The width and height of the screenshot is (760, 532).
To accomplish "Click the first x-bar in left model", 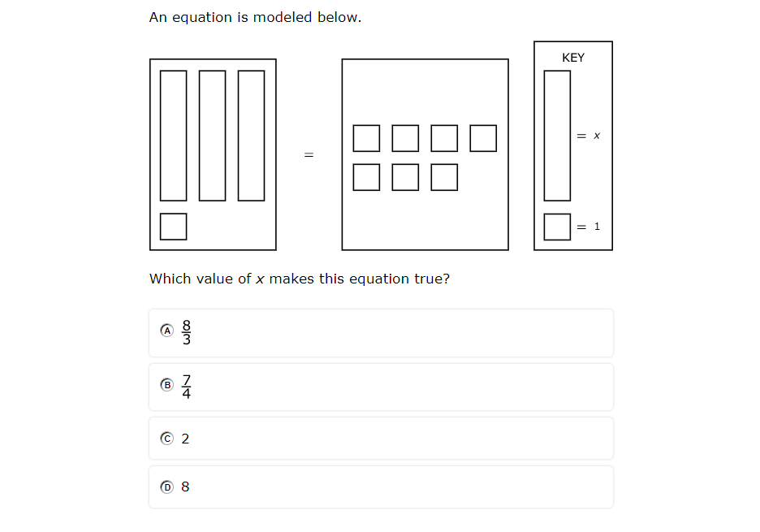I will (173, 136).
